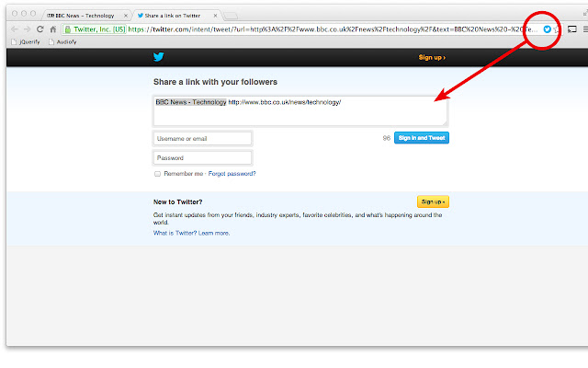588x368 pixels.
Task: Click the Sign in and Tweet button
Action: tap(422, 138)
